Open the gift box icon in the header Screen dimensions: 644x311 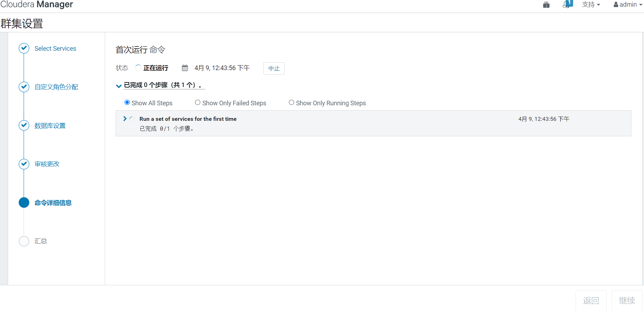click(x=546, y=5)
